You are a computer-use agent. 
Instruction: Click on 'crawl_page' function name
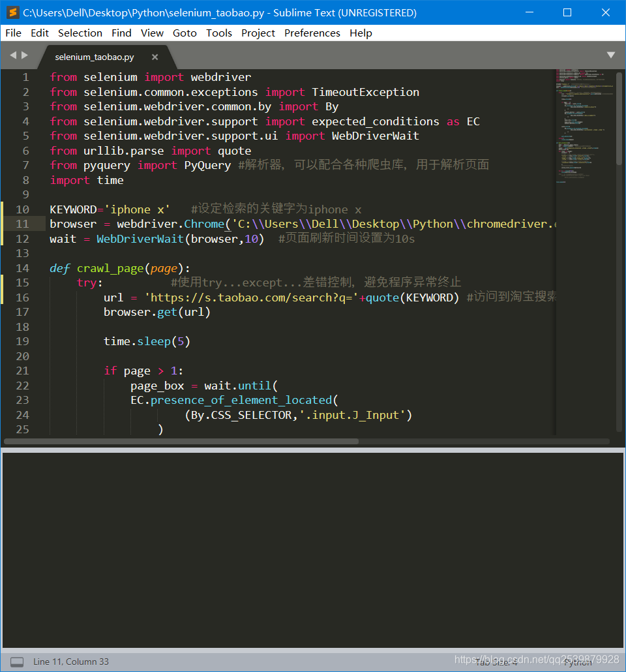click(x=110, y=268)
